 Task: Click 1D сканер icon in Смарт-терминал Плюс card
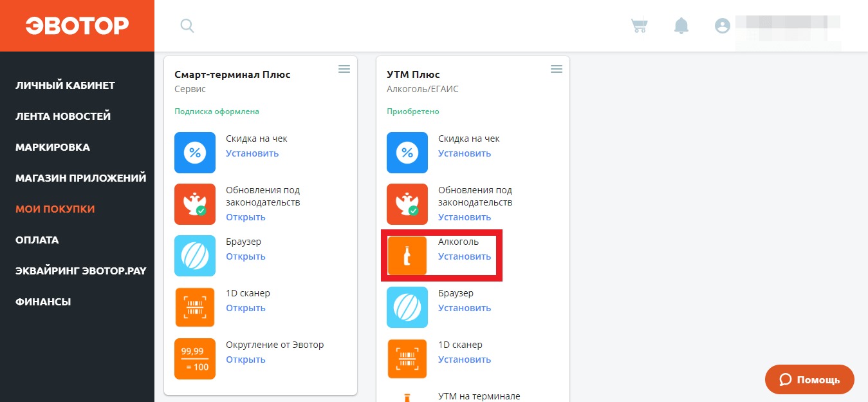tap(195, 307)
